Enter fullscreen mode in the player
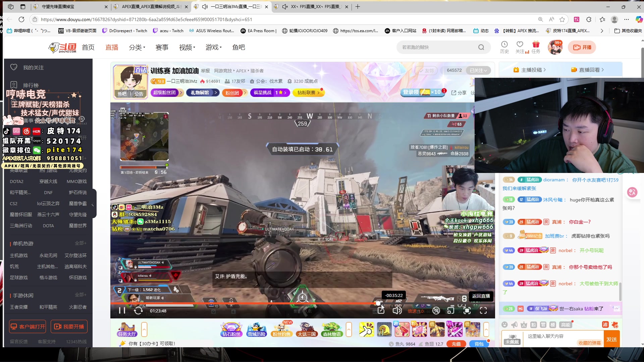644x362 pixels. 483,311
